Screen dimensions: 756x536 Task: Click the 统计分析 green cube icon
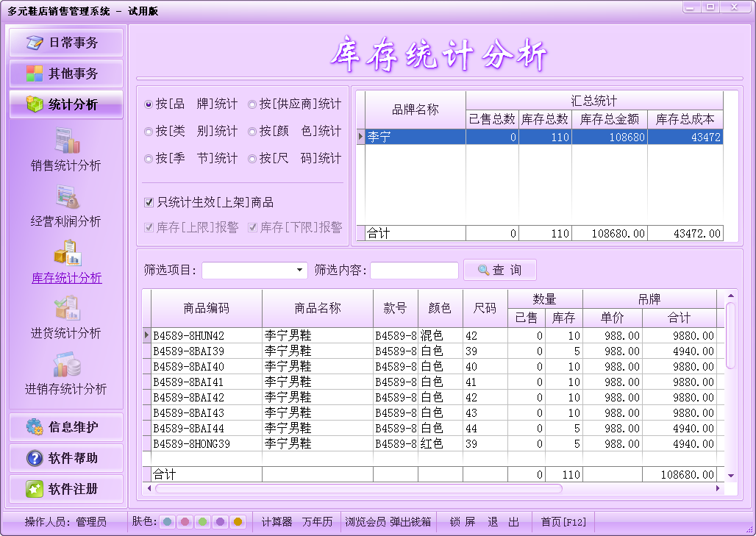coord(35,104)
